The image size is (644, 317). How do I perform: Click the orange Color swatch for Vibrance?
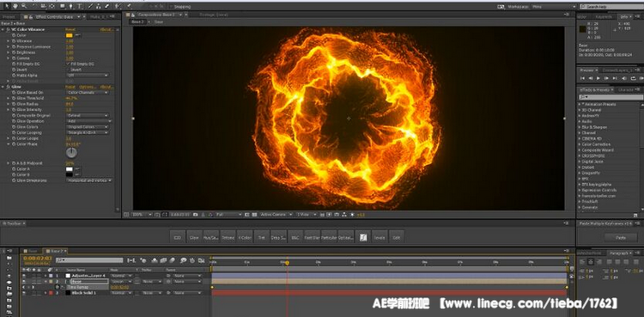tap(69, 35)
